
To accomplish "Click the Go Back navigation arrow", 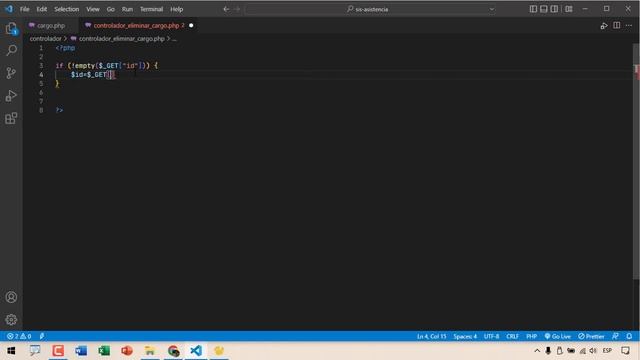I will tap(226, 9).
